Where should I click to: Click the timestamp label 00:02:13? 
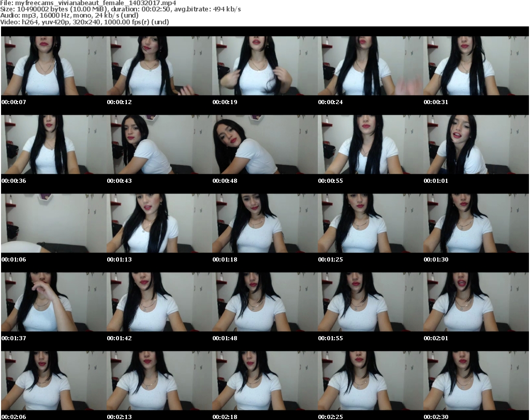pos(120,417)
